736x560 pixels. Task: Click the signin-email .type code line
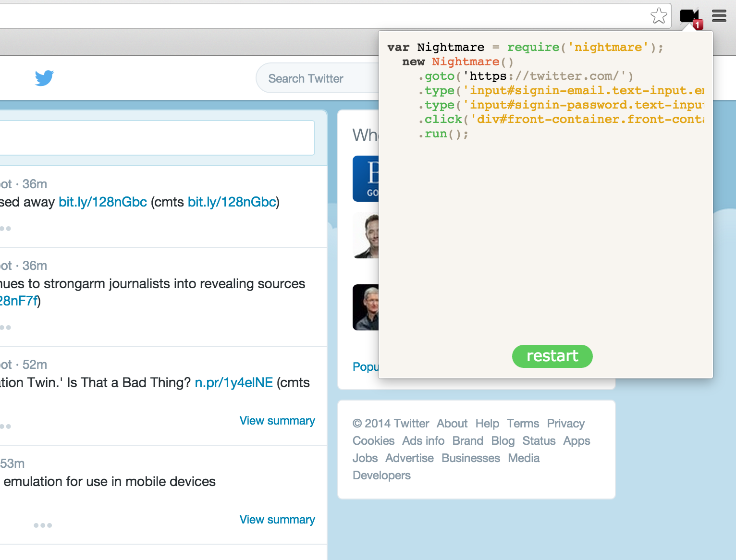coord(561,90)
